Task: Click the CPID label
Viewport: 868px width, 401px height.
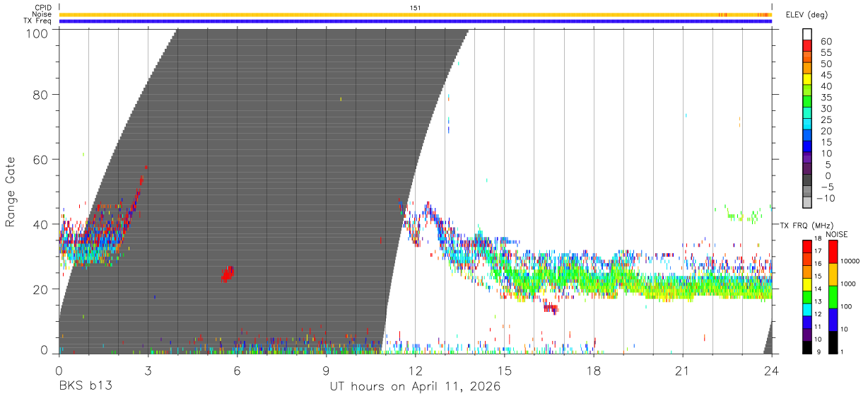Action: coord(43,8)
